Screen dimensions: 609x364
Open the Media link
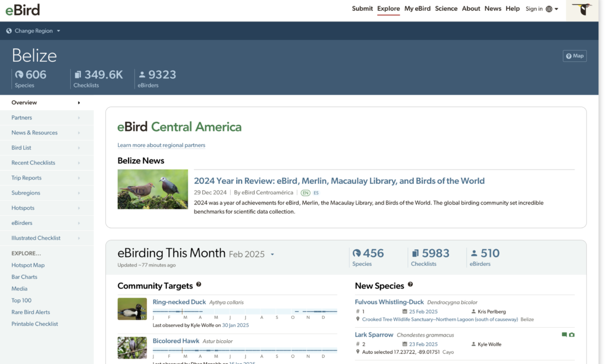(19, 288)
